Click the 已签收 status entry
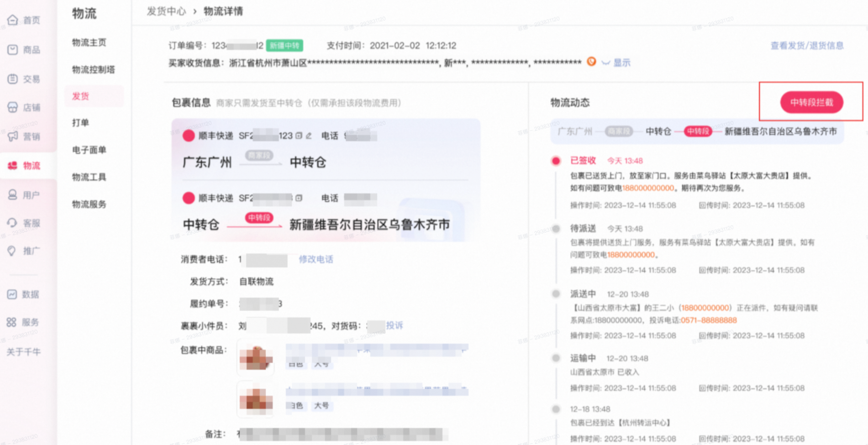Screen dimensions: 868x445 point(583,161)
